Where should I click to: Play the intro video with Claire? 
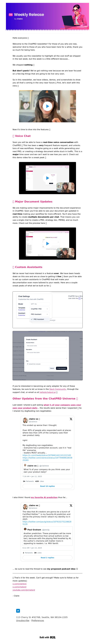(47, 106)
